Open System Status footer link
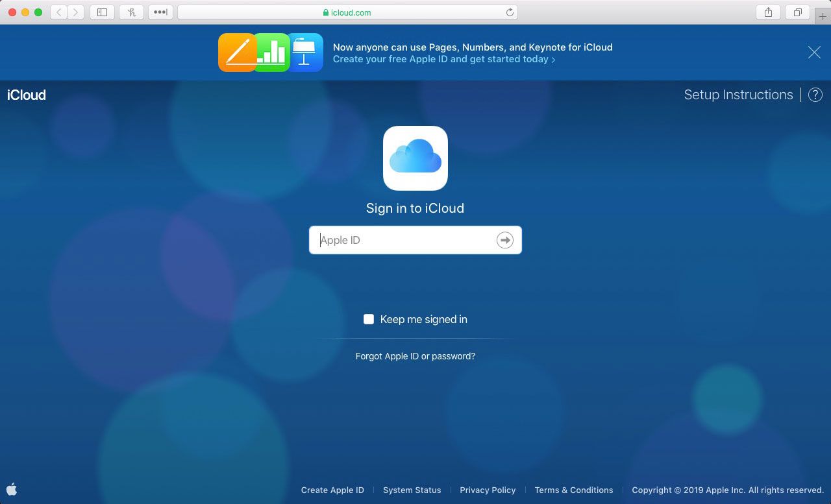The width and height of the screenshot is (831, 504). pos(412,490)
